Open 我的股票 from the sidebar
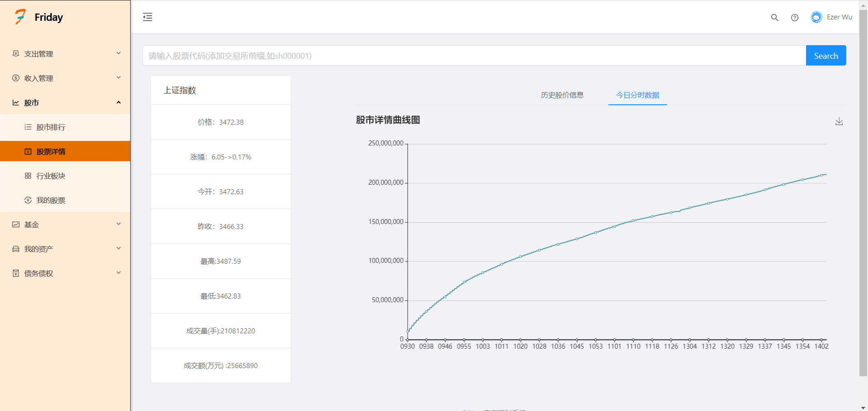 [51, 201]
